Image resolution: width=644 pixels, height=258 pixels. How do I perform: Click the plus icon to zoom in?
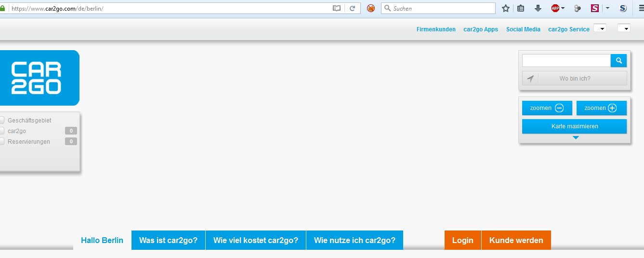[612, 108]
